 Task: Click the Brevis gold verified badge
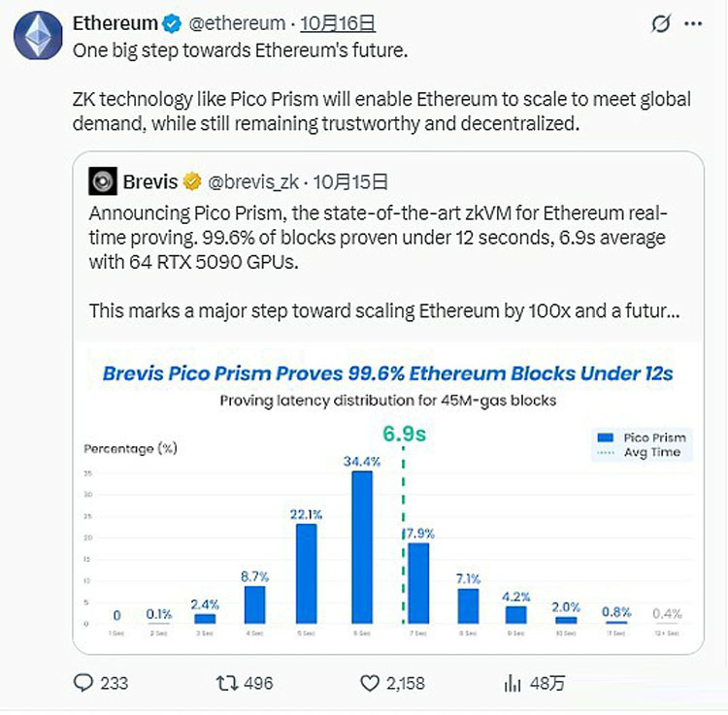click(193, 181)
